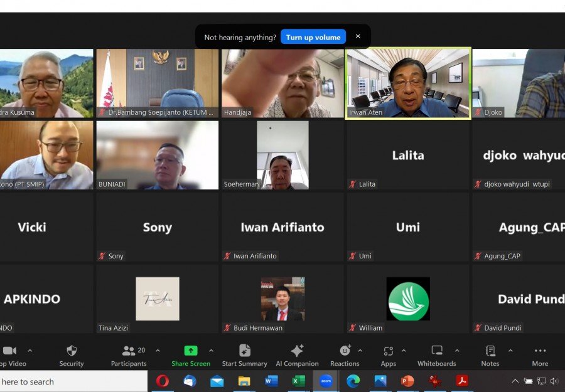Start sharing with Share Screen
Image resolution: width=565 pixels, height=392 pixels.
[191, 356]
